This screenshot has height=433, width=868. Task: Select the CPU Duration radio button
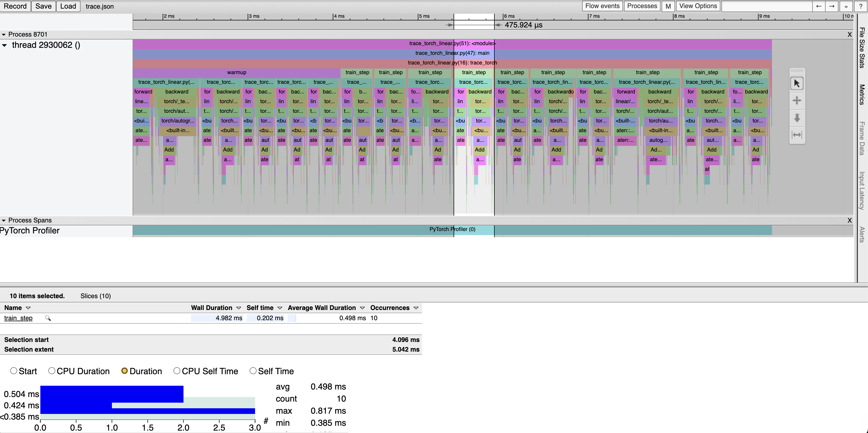(52, 371)
